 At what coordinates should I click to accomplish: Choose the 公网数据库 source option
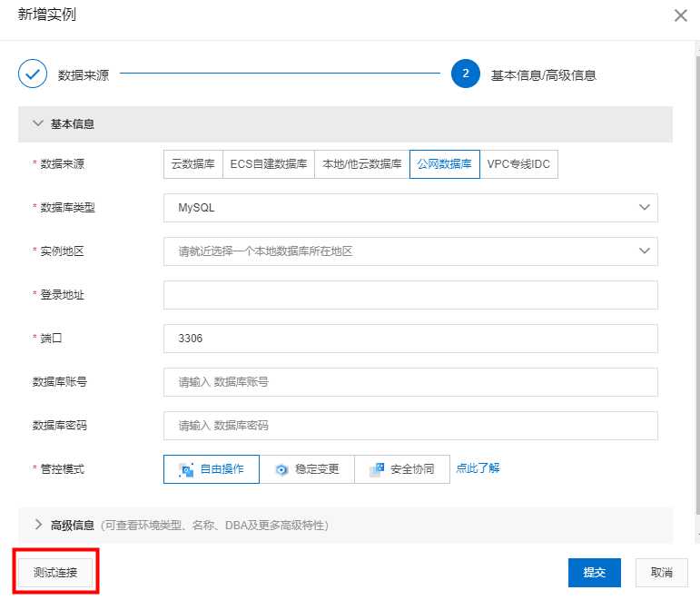(444, 164)
